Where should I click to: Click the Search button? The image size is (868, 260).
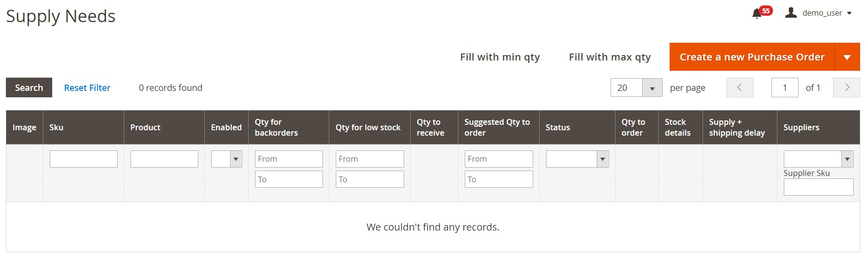pos(29,87)
